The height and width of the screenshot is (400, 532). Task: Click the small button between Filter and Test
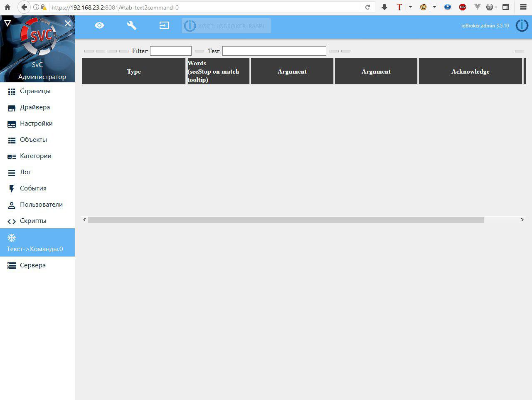pos(199,51)
